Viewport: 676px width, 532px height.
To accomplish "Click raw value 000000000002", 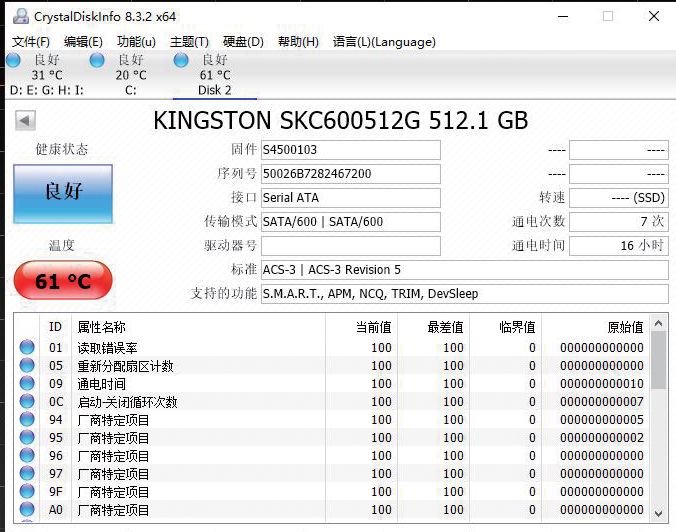I will pos(602,438).
